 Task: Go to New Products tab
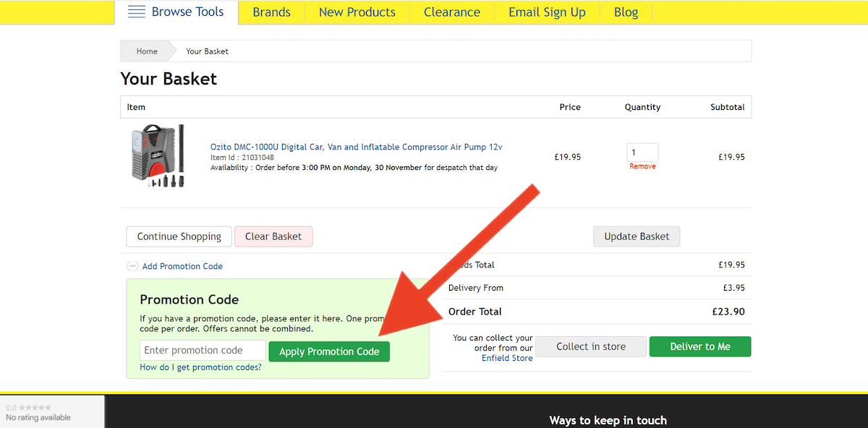(357, 12)
